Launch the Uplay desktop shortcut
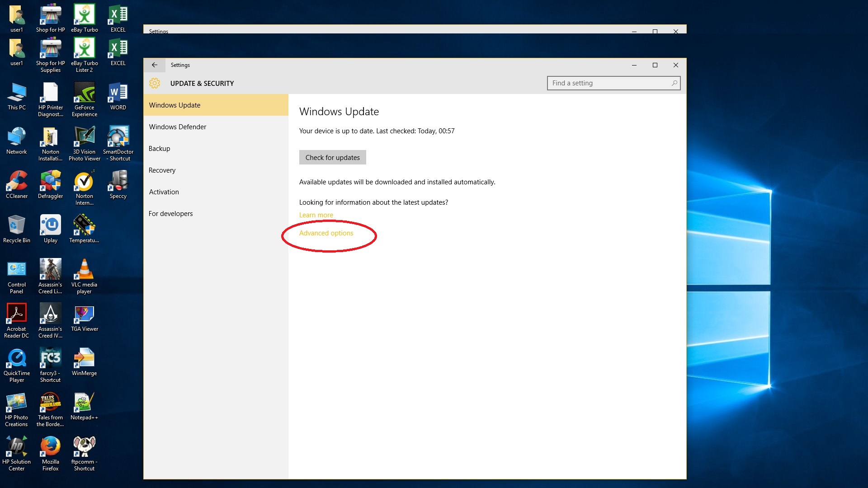Screen dimensions: 868x488 coord(51,229)
